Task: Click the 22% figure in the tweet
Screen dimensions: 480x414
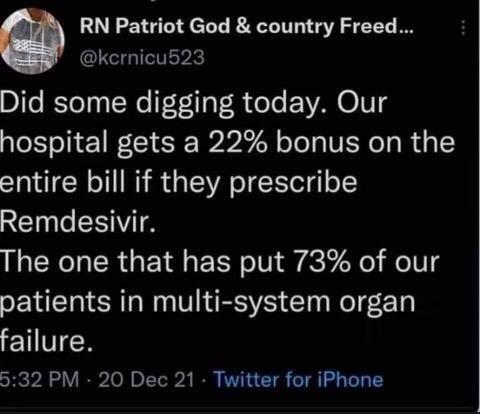Action: point(237,142)
